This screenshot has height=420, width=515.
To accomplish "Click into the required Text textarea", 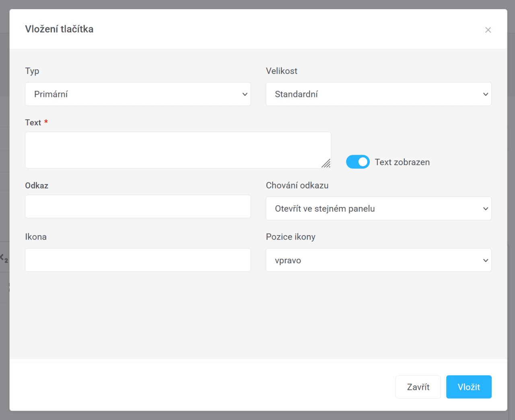I will click(x=178, y=150).
